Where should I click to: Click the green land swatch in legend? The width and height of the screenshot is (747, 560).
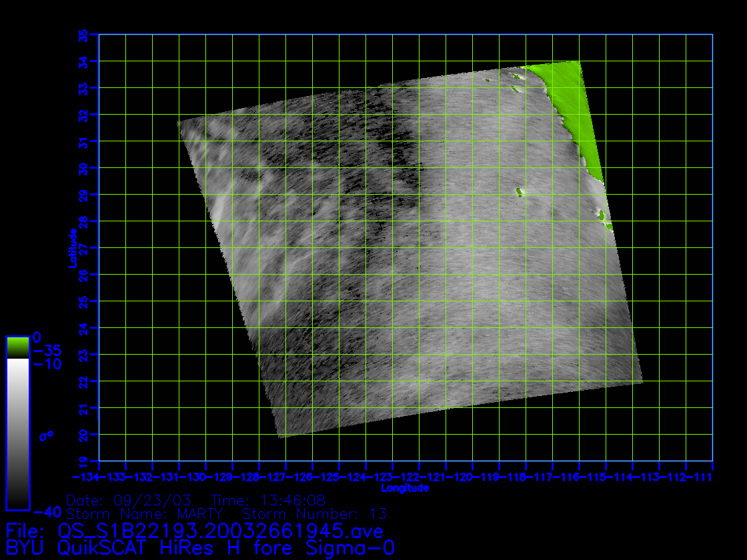[x=17, y=347]
